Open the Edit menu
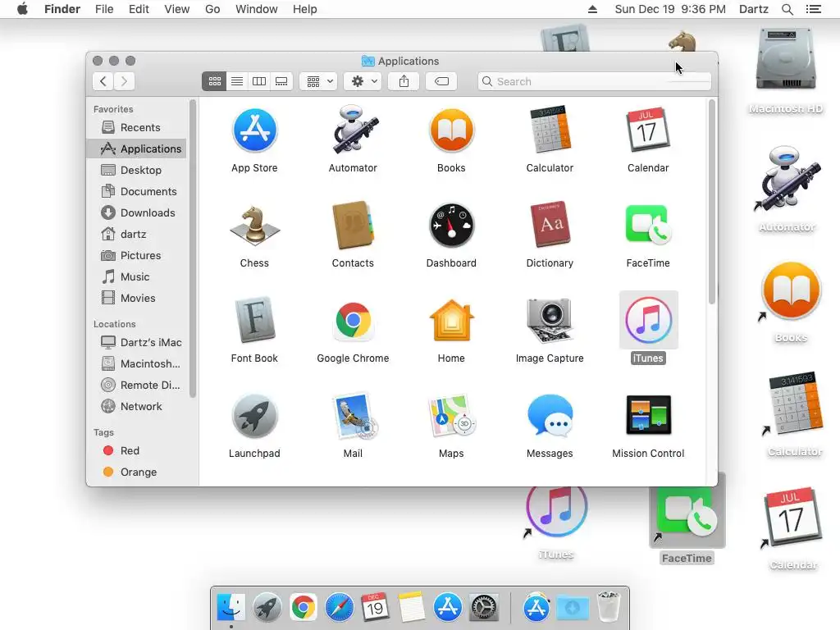The image size is (840, 630). click(139, 9)
